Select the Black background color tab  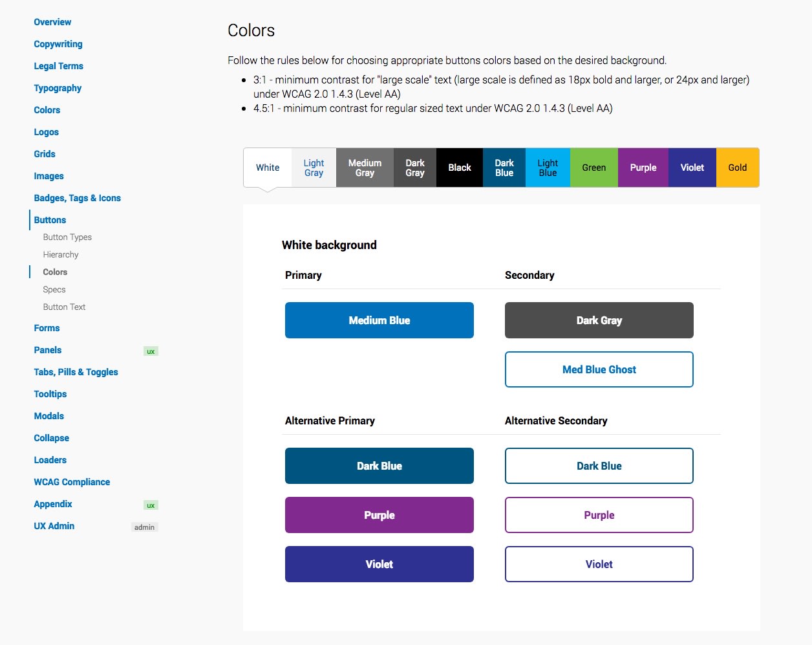pyautogui.click(x=460, y=168)
